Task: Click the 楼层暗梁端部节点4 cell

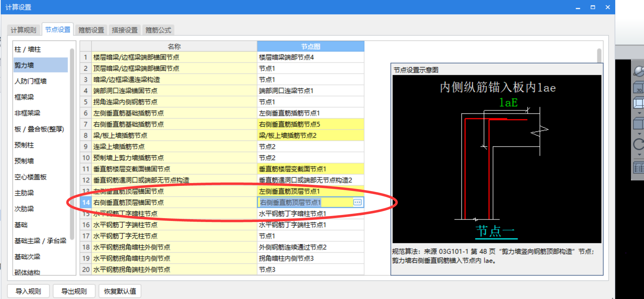Action: pos(311,57)
